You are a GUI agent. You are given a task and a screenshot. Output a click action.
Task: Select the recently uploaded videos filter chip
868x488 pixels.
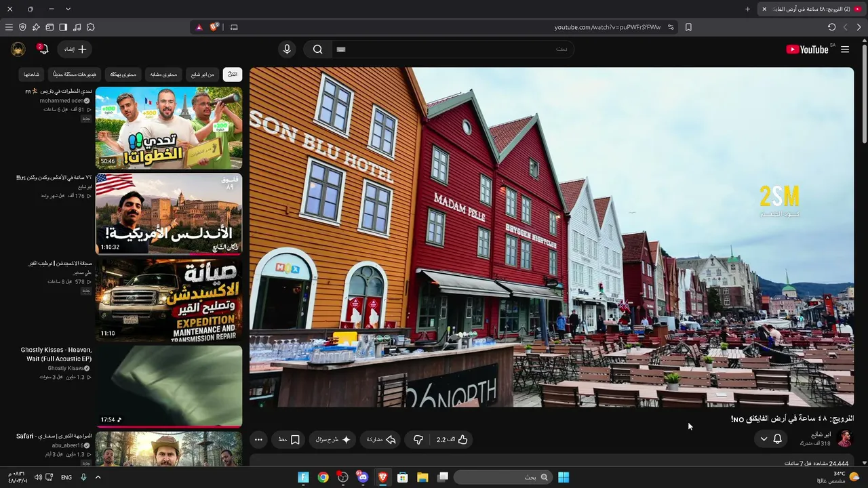[x=75, y=74]
